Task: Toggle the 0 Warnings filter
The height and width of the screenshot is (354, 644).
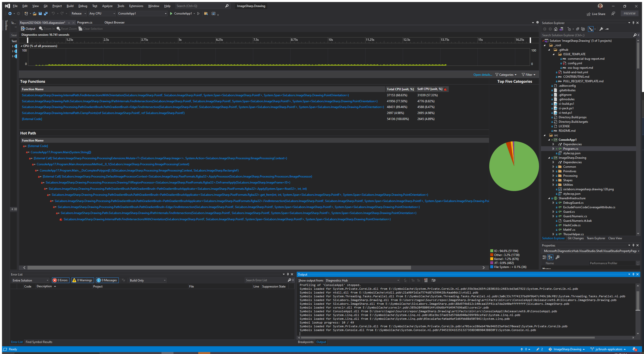Action: [x=83, y=280]
